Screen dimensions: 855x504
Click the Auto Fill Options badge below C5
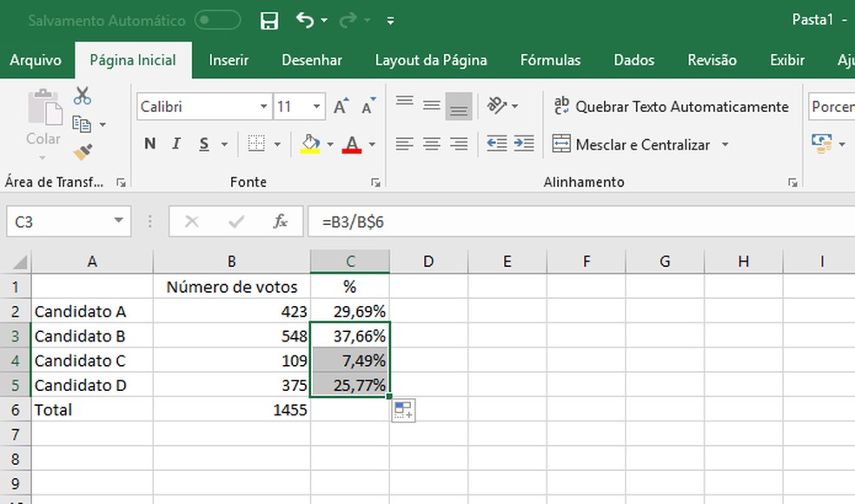coord(402,409)
